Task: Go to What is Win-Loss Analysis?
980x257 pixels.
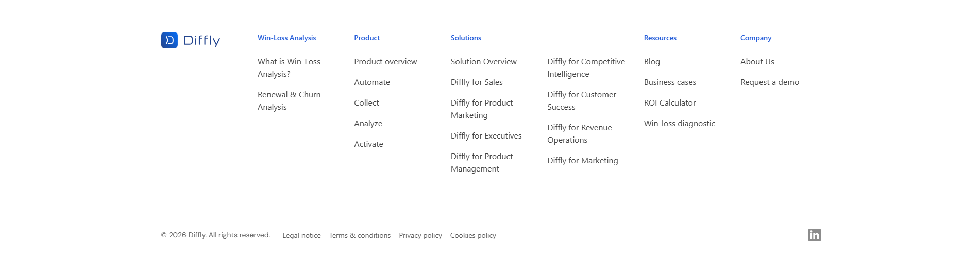Action: tap(289, 67)
